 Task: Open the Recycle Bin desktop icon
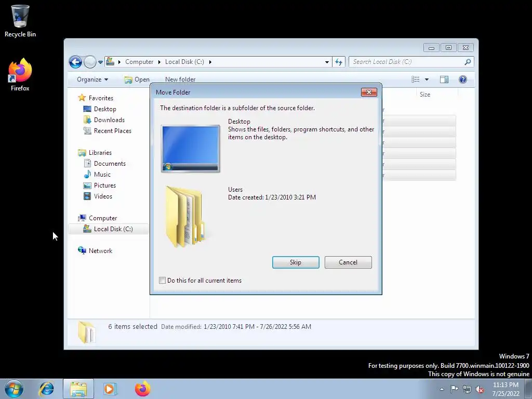tap(20, 21)
